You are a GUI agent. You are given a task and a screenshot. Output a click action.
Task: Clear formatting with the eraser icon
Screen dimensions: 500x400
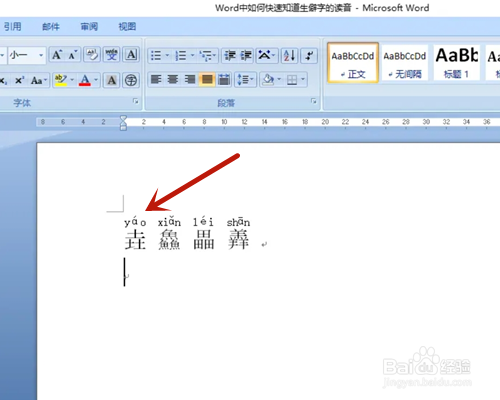click(x=92, y=55)
